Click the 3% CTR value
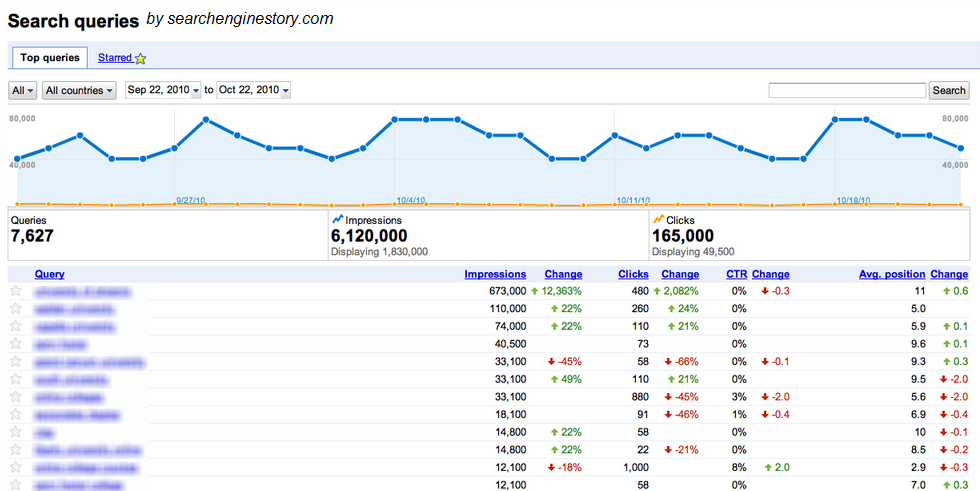Viewport: 980px width, 491px height. (739, 397)
